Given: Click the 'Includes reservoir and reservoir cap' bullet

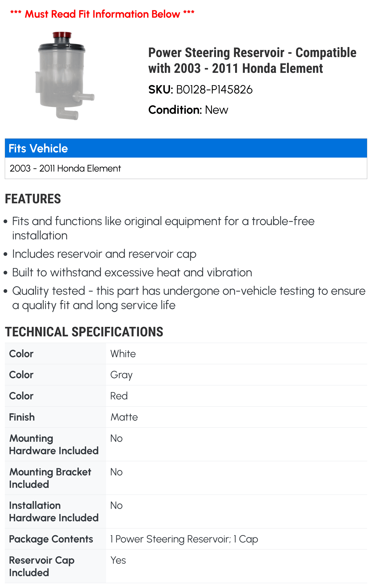Looking at the screenshot, I should tap(104, 254).
